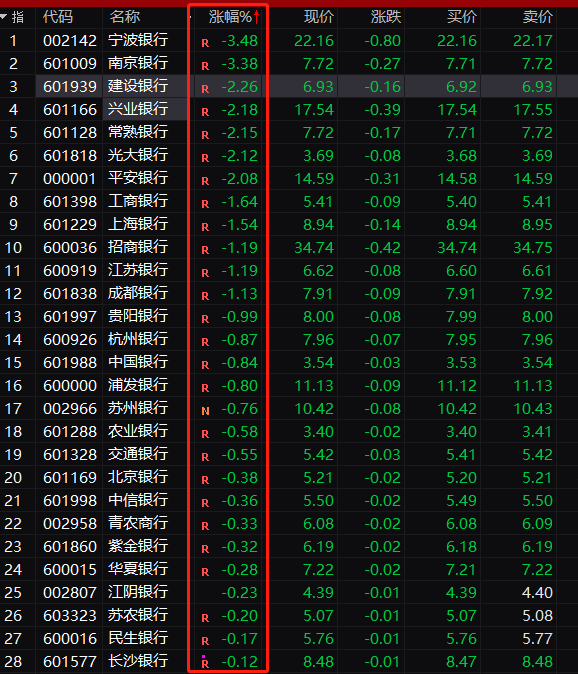Click the 卖价 column header
The width and height of the screenshot is (578, 674).
coord(538,17)
